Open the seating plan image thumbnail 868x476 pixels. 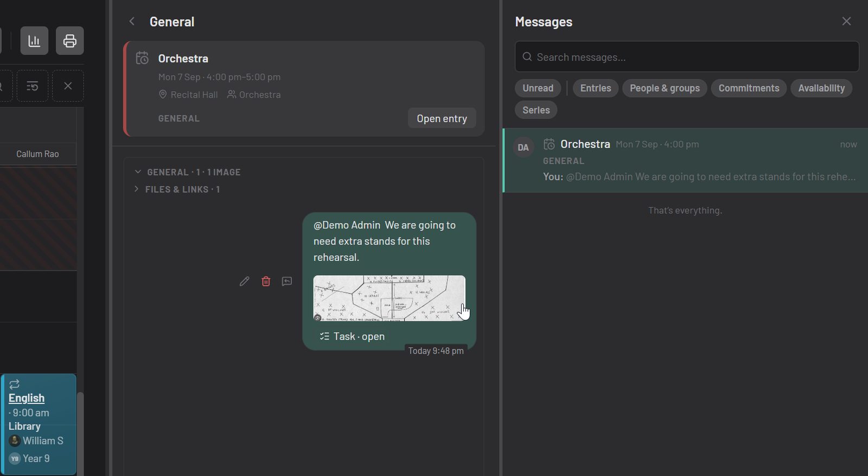point(389,298)
